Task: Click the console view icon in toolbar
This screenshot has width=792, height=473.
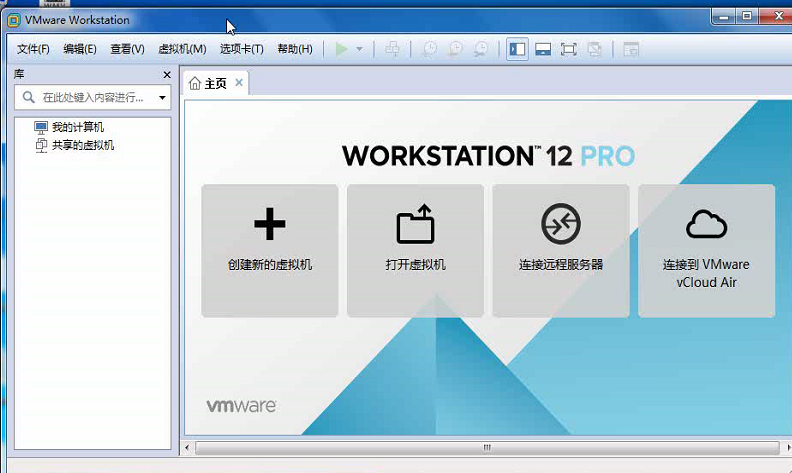Action: coord(631,49)
